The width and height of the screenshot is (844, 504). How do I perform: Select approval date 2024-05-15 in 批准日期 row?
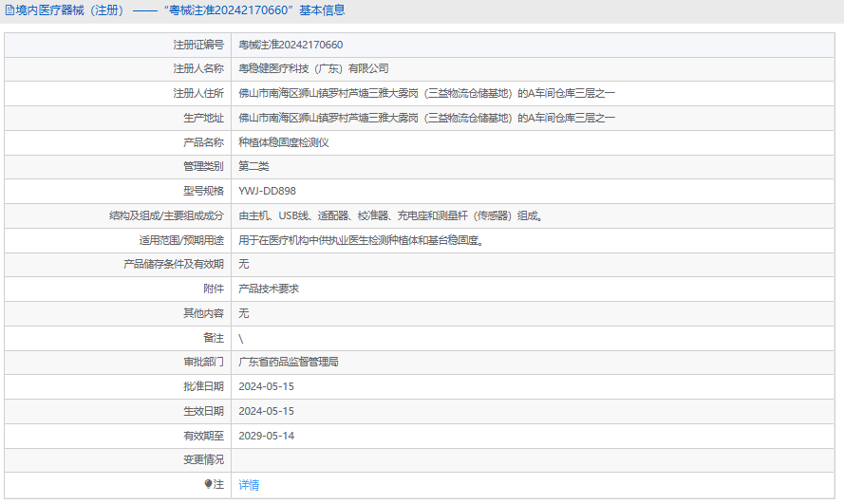point(267,386)
